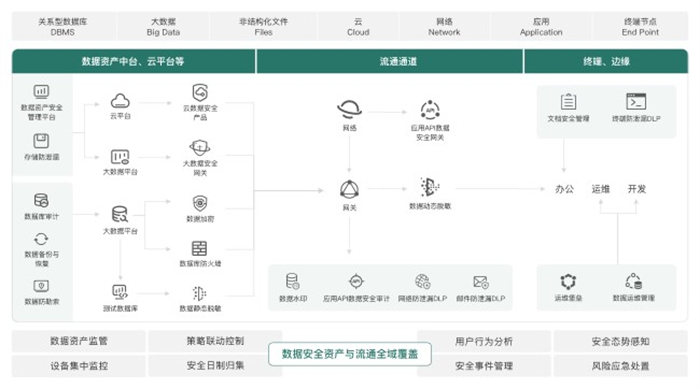700x389 pixels.
Task: Click the 大数据安全网关 orbit-shield icon
Action: (200, 148)
